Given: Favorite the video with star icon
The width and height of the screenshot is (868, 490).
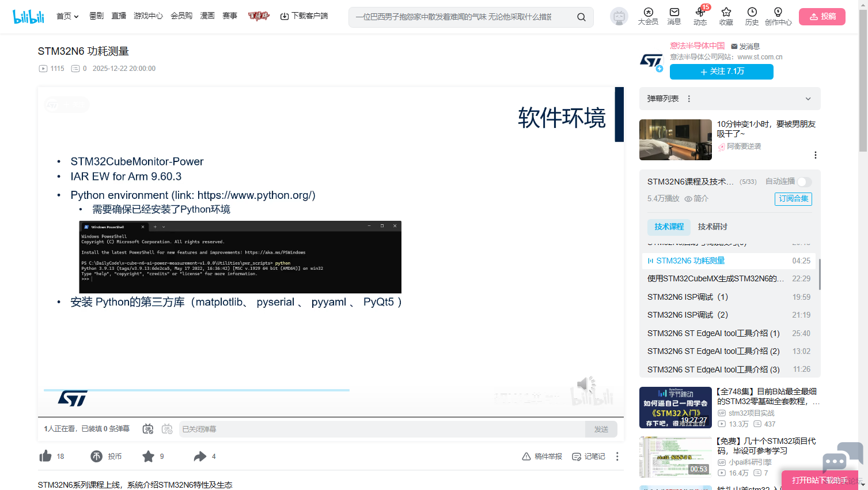Looking at the screenshot, I should point(148,456).
